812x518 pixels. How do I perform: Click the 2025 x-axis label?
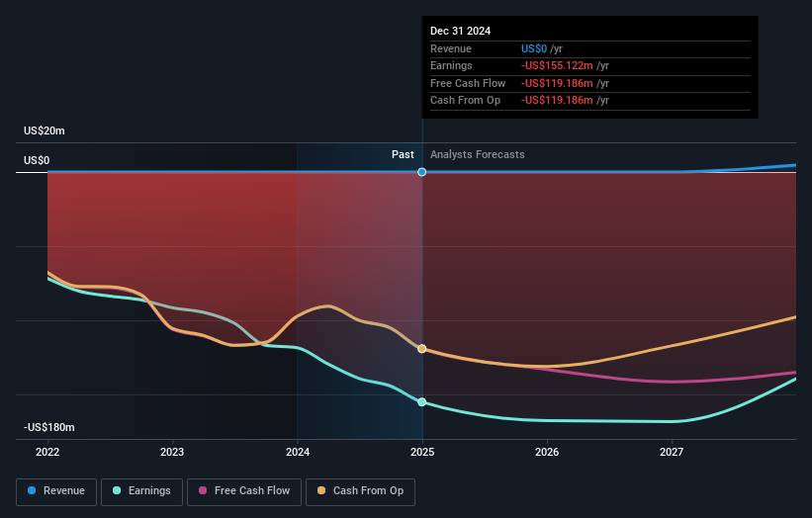[422, 452]
